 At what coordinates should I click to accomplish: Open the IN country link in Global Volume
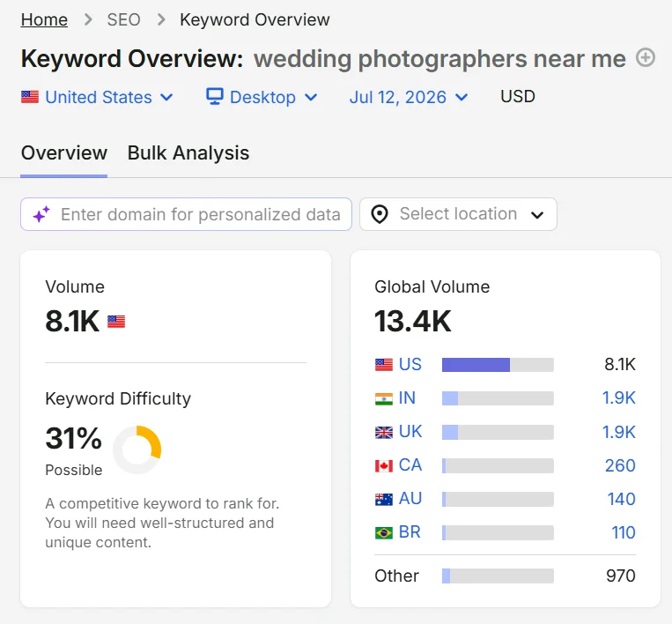click(x=407, y=398)
